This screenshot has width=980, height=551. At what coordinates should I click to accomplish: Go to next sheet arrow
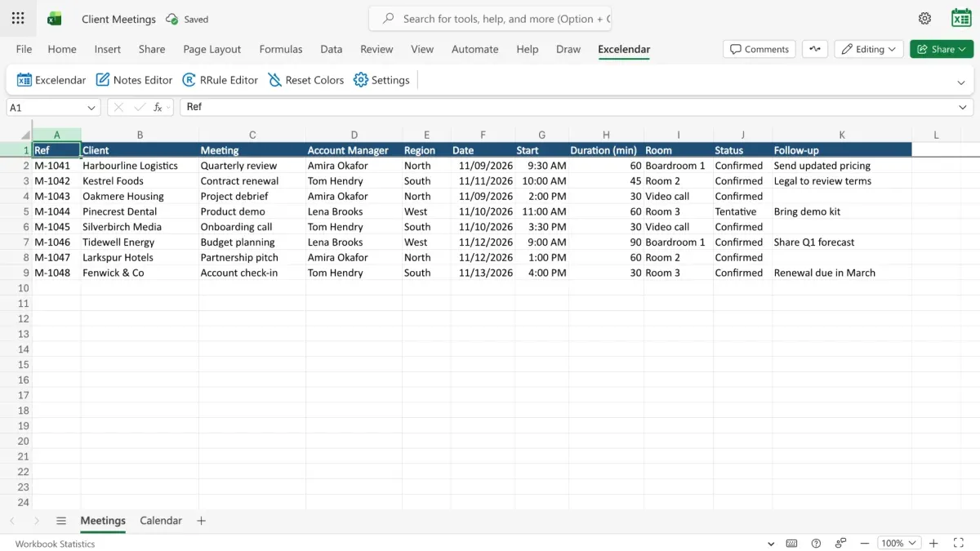(37, 521)
